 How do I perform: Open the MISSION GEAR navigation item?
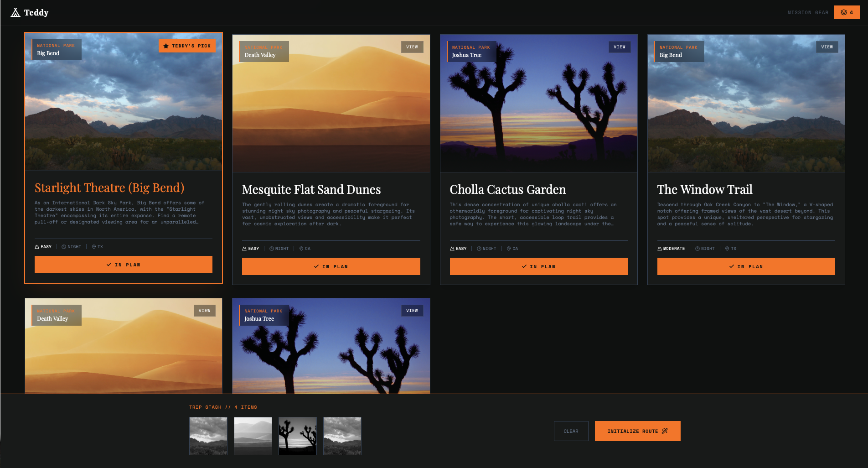pos(808,12)
